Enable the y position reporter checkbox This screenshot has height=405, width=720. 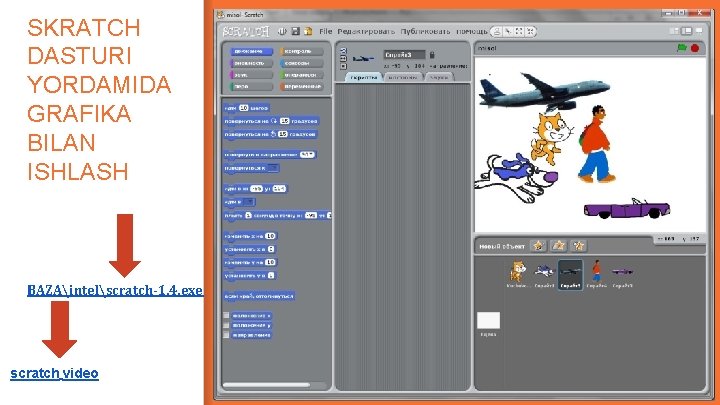(226, 325)
